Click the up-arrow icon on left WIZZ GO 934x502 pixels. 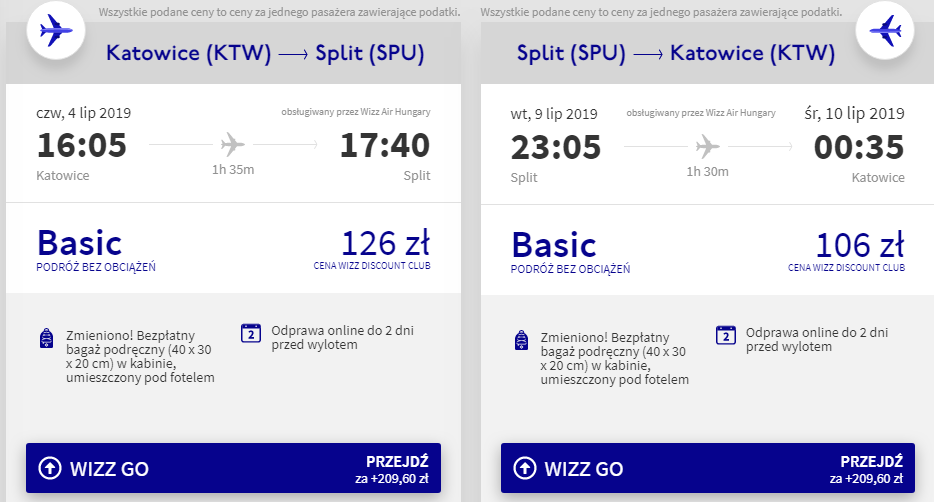pos(50,468)
